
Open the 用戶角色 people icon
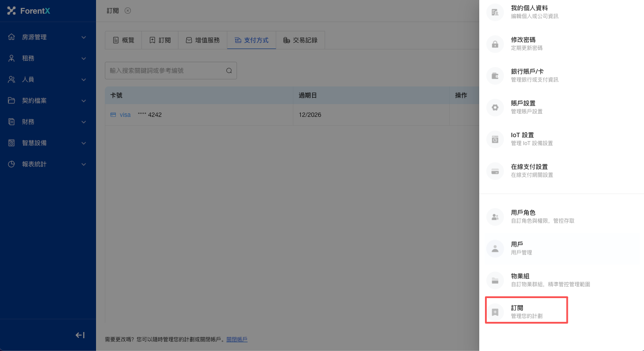[495, 217]
